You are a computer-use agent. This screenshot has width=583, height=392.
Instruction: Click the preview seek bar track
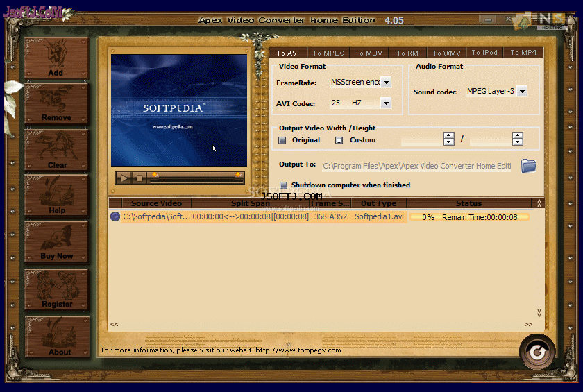(196, 180)
